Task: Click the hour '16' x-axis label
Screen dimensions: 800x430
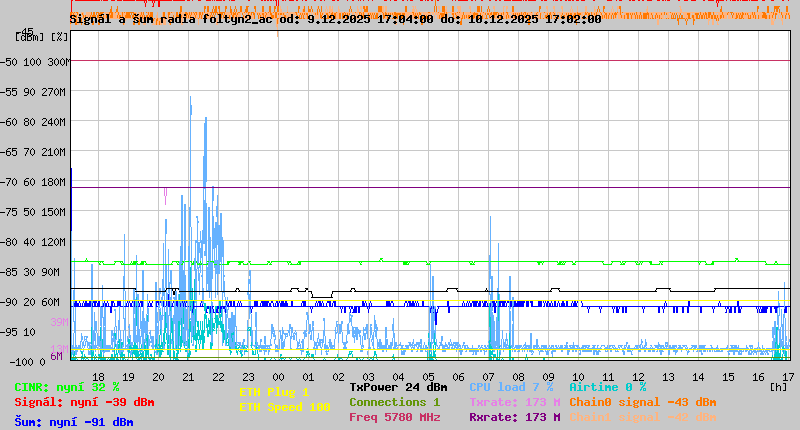Action: (x=758, y=377)
